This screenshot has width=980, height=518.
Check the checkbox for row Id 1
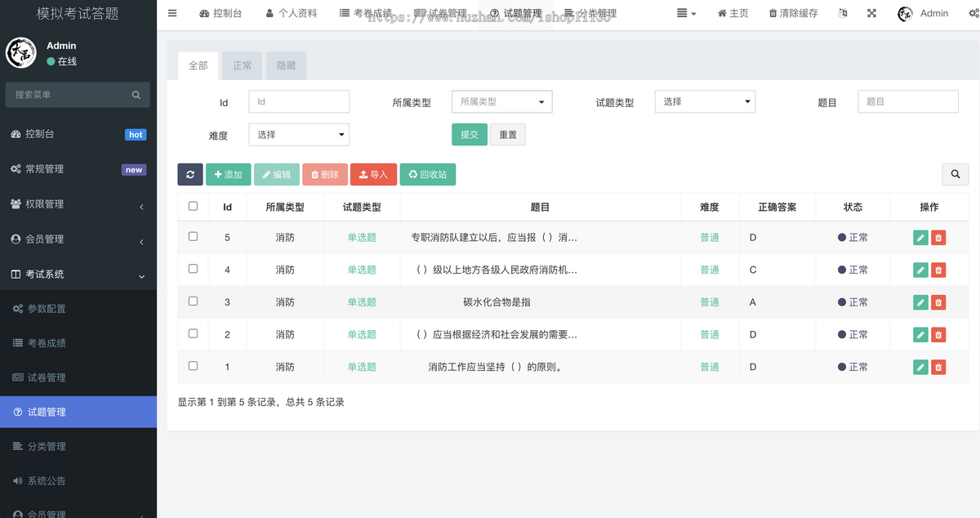coord(193,365)
